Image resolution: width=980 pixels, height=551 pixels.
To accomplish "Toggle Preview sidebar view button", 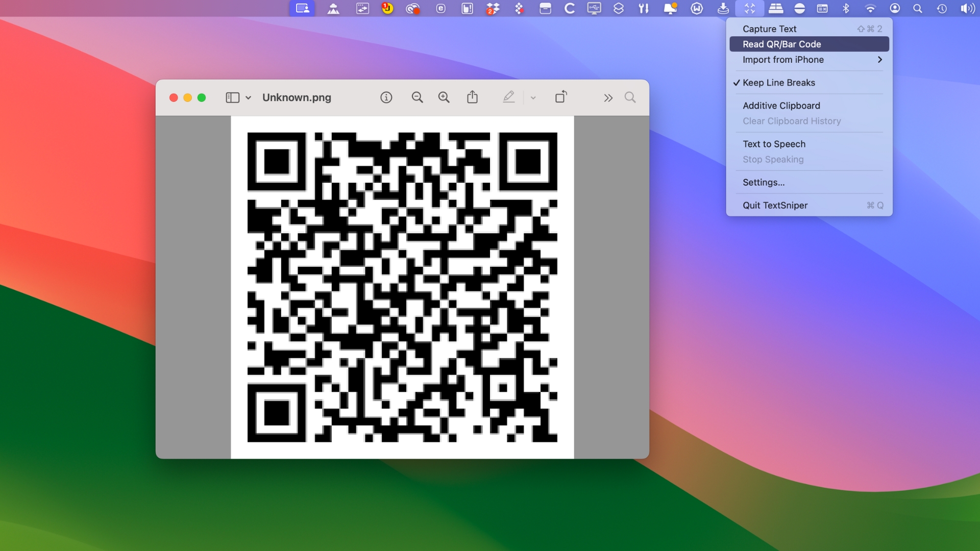I will [233, 97].
